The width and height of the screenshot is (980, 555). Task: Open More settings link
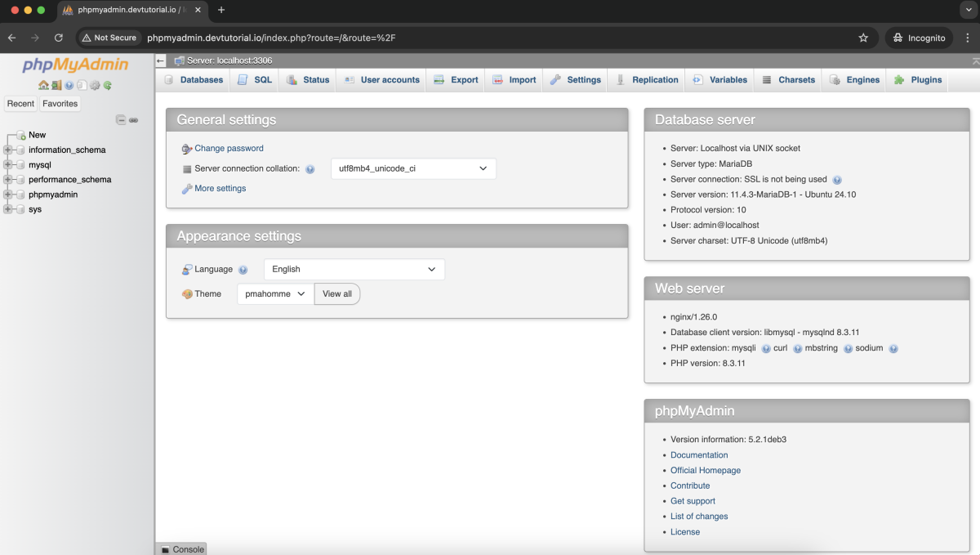tap(220, 189)
